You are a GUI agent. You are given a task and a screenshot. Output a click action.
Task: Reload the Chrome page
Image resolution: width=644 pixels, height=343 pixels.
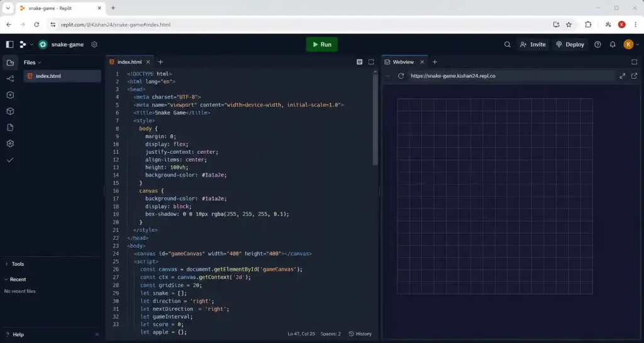[x=36, y=24]
